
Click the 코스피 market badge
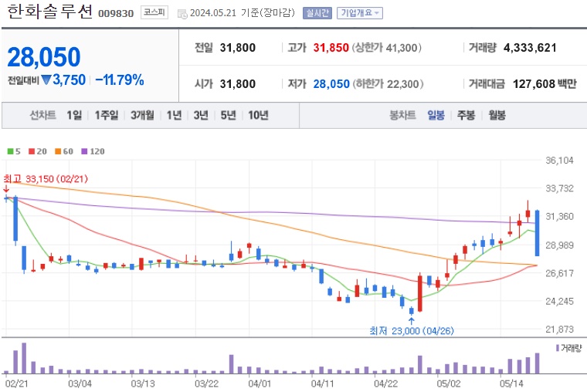(154, 12)
